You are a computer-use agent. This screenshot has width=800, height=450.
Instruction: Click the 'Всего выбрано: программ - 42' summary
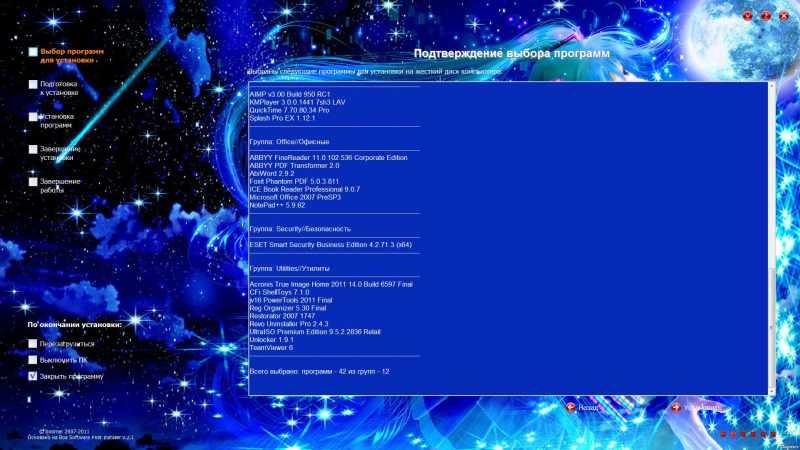(x=319, y=371)
